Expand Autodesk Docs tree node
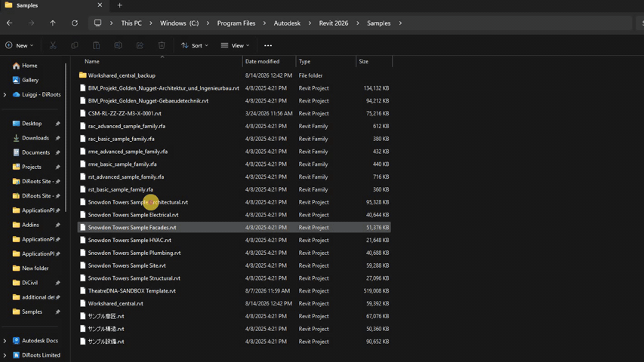This screenshot has height=362, width=644. coord(5,341)
